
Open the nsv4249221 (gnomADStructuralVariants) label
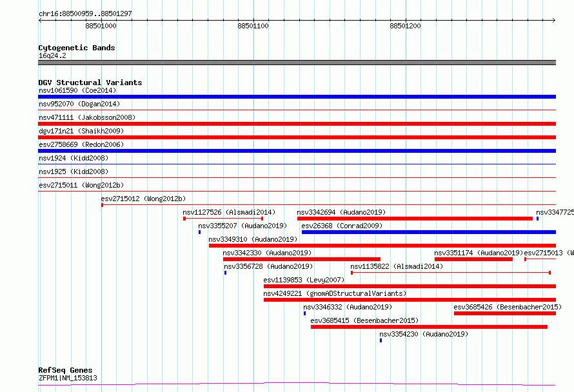pyautogui.click(x=335, y=293)
